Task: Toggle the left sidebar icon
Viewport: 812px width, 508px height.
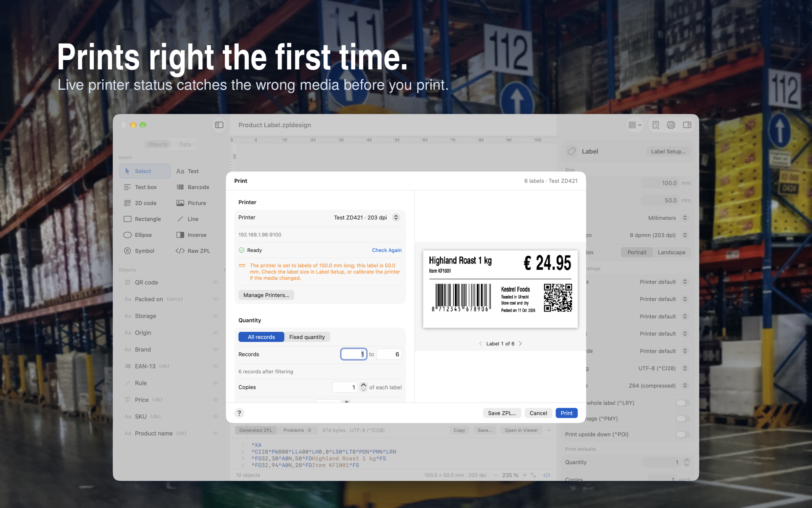Action: pos(219,125)
